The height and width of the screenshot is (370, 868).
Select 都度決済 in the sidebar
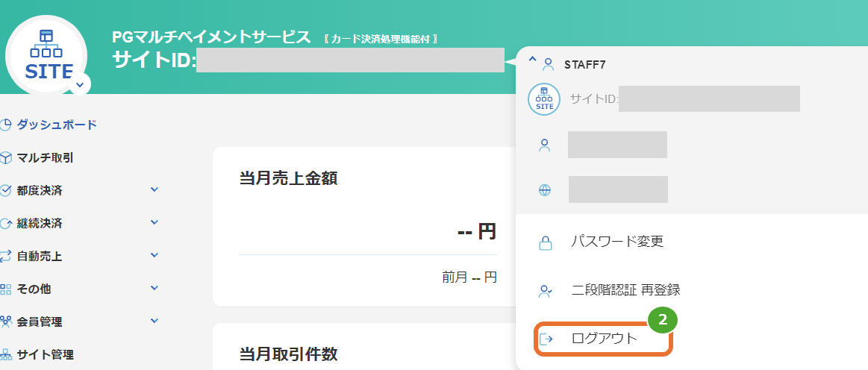pos(40,190)
